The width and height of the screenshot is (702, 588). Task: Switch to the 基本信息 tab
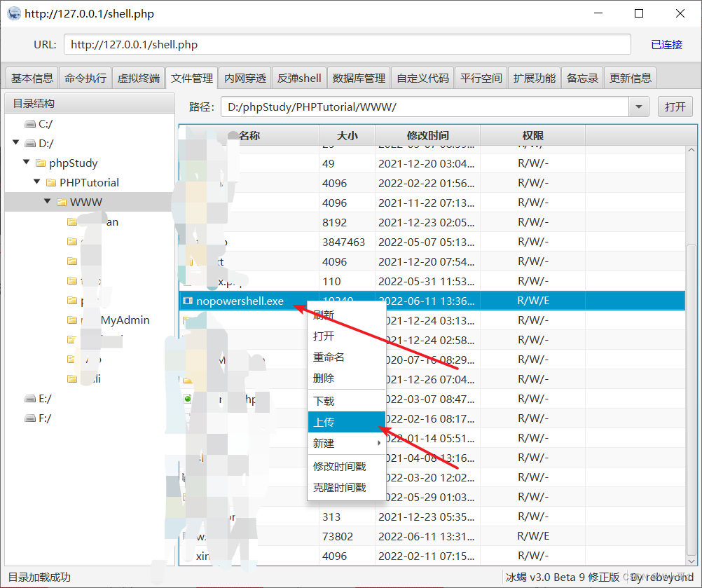tap(32, 78)
